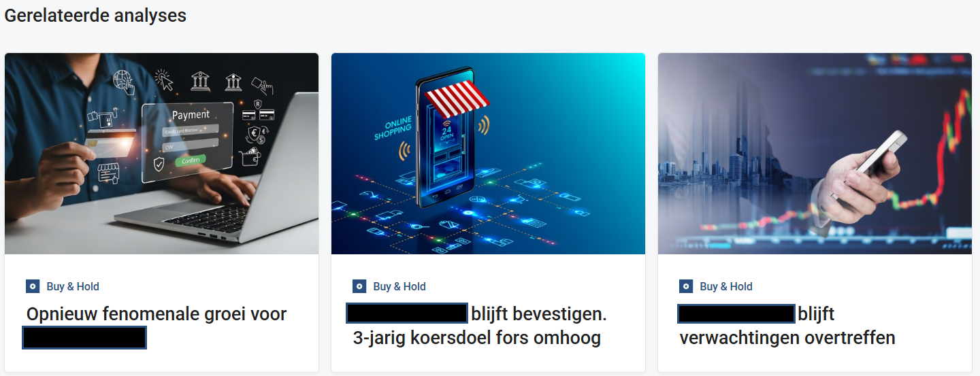Image resolution: width=980 pixels, height=376 pixels.
Task: Click the Buy & Hold icon on the online shopping card
Action: click(x=359, y=286)
